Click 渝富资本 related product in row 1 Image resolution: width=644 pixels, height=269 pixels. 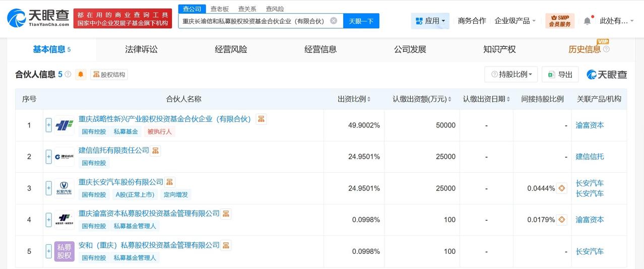[590, 125]
